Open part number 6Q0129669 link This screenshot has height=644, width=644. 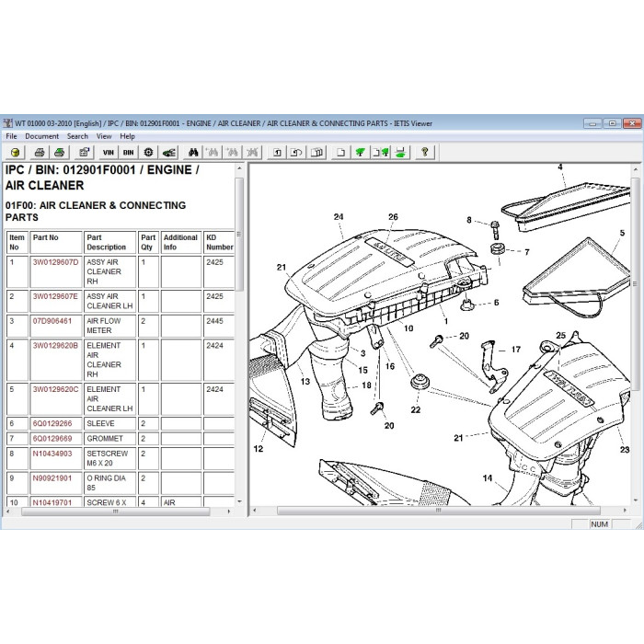click(52, 438)
